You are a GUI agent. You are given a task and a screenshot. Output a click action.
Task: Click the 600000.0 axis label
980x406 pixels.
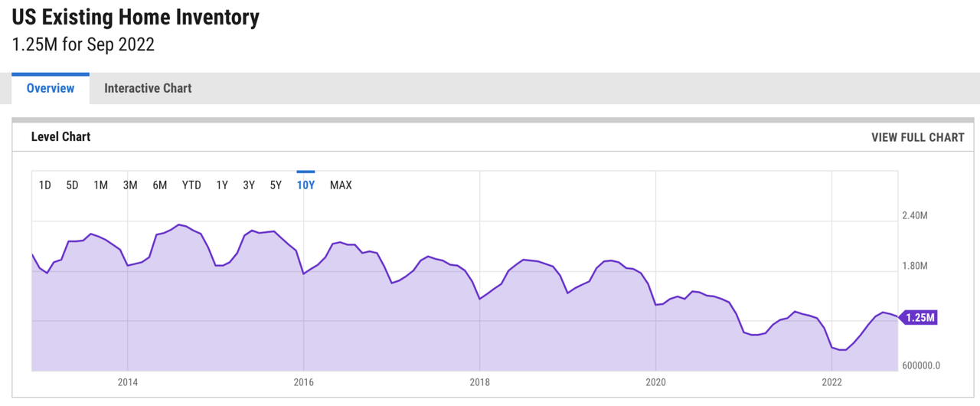(921, 365)
